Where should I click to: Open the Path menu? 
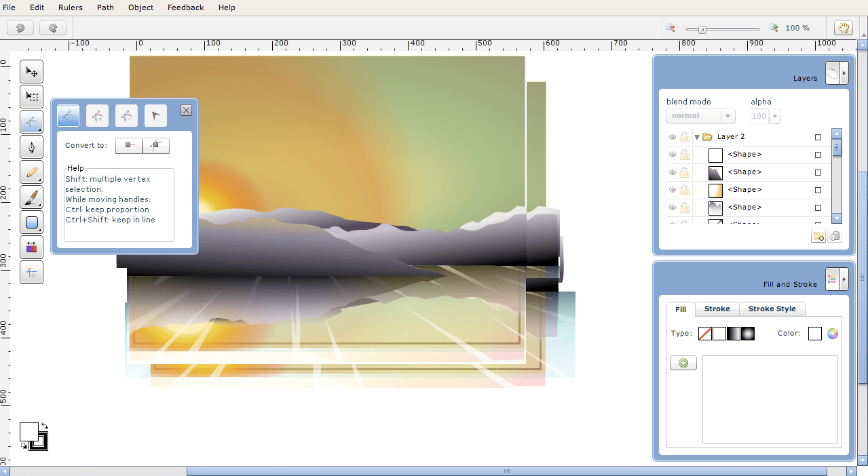coord(105,7)
